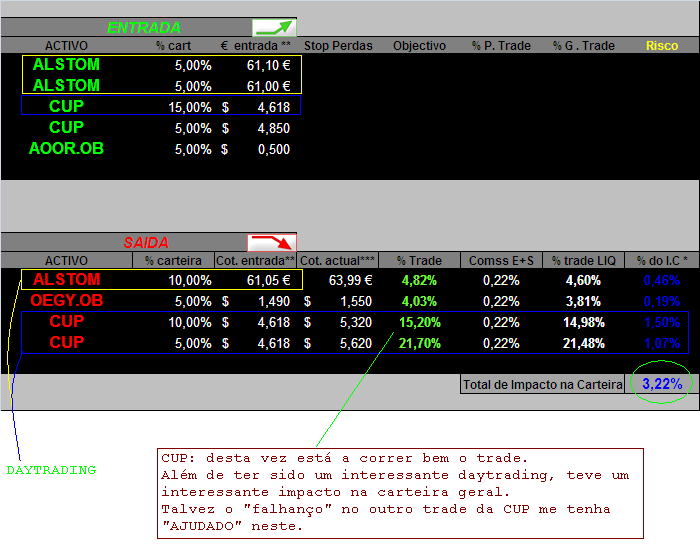
Task: Click the 14,98% net trade value
Action: tap(583, 322)
